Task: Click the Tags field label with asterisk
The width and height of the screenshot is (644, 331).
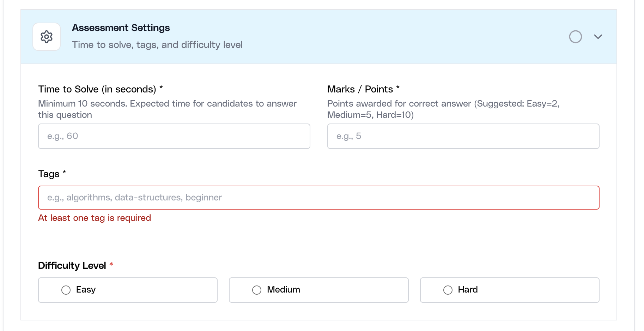Action: coord(51,174)
